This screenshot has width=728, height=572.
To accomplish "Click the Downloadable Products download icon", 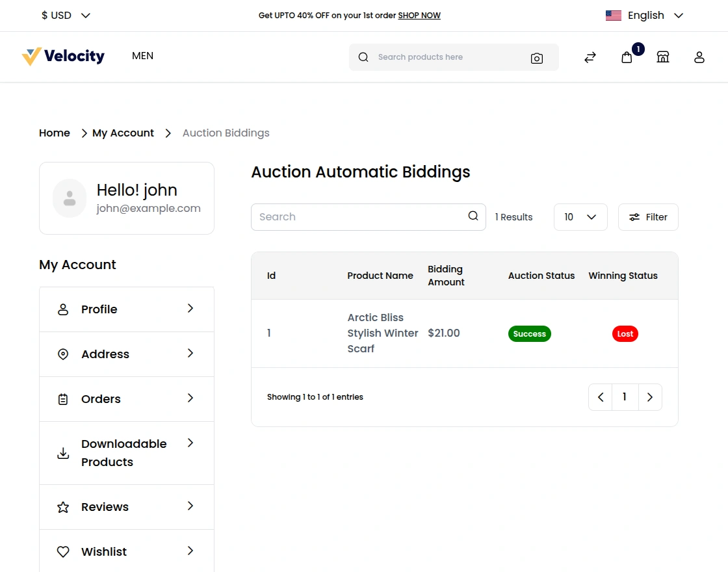I will 62,453.
